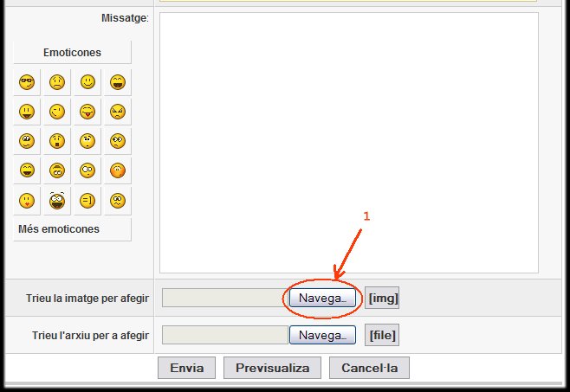
Task: Insert the blushing orange emoticon
Action: [x=118, y=170]
